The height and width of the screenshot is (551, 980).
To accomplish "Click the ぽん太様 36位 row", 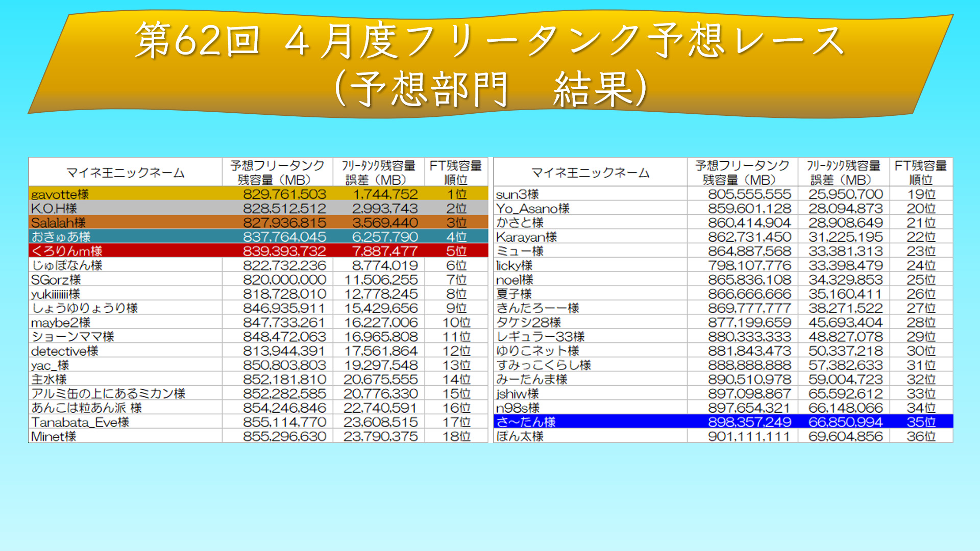I will (x=723, y=436).
